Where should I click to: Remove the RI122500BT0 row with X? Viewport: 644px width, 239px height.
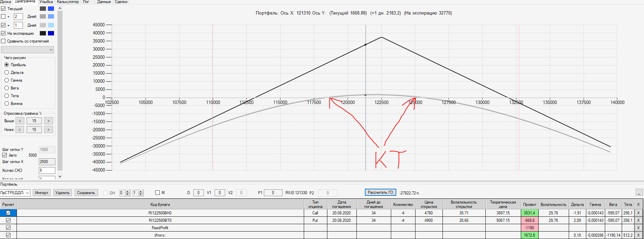[638, 220]
